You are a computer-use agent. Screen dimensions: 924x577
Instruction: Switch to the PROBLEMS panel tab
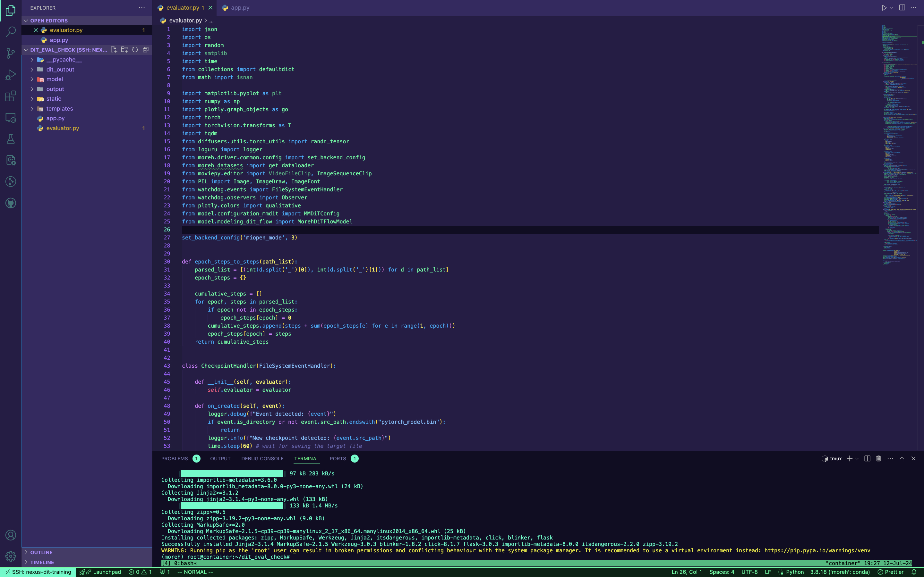[x=175, y=458]
